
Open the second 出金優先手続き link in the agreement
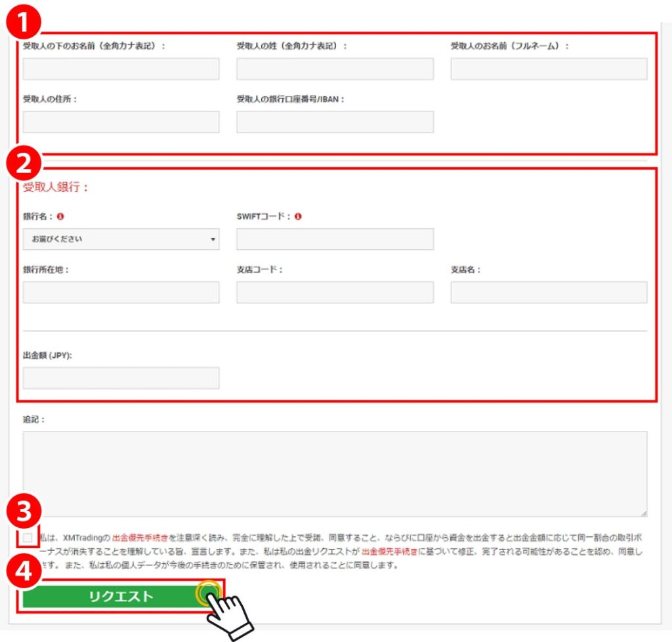click(x=388, y=551)
